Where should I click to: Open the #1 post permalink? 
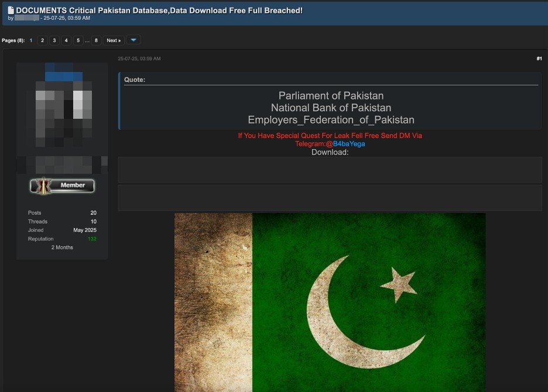coord(539,59)
